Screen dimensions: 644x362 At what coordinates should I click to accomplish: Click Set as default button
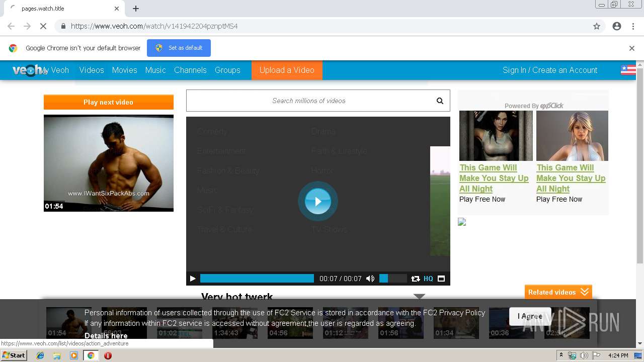(x=179, y=48)
